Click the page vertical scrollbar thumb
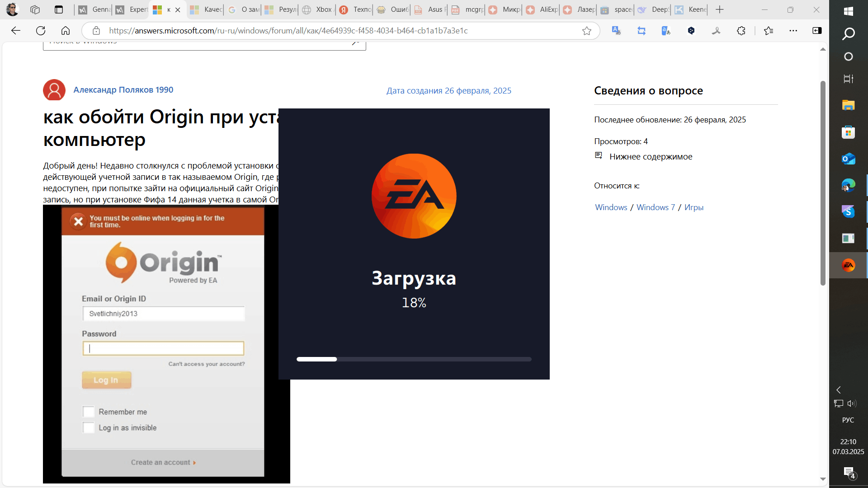 tap(823, 183)
